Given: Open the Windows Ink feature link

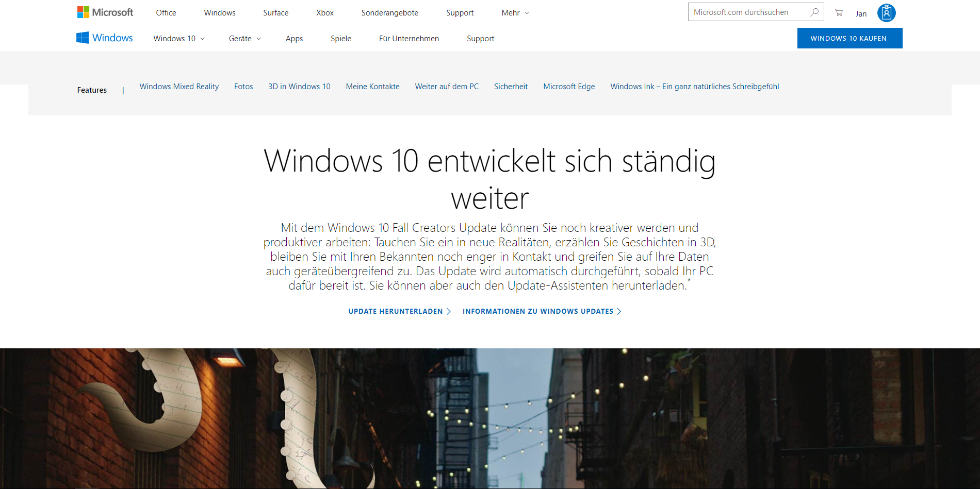Looking at the screenshot, I should (695, 87).
